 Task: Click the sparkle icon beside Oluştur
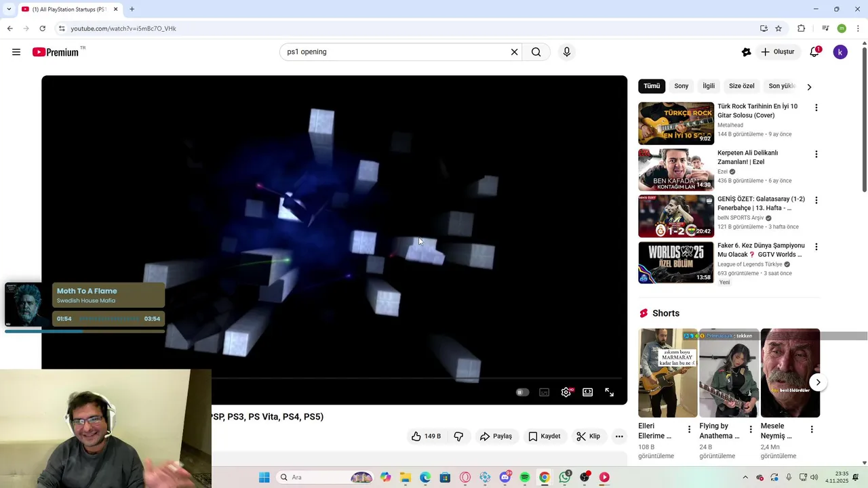coord(746,52)
